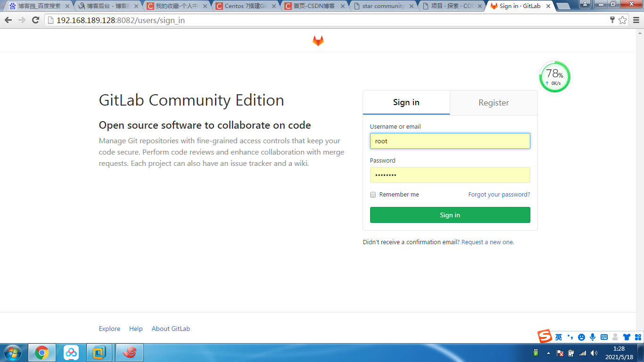This screenshot has height=362, width=644.
Task: Reload the page with refresh icon
Action: pyautogui.click(x=35, y=20)
